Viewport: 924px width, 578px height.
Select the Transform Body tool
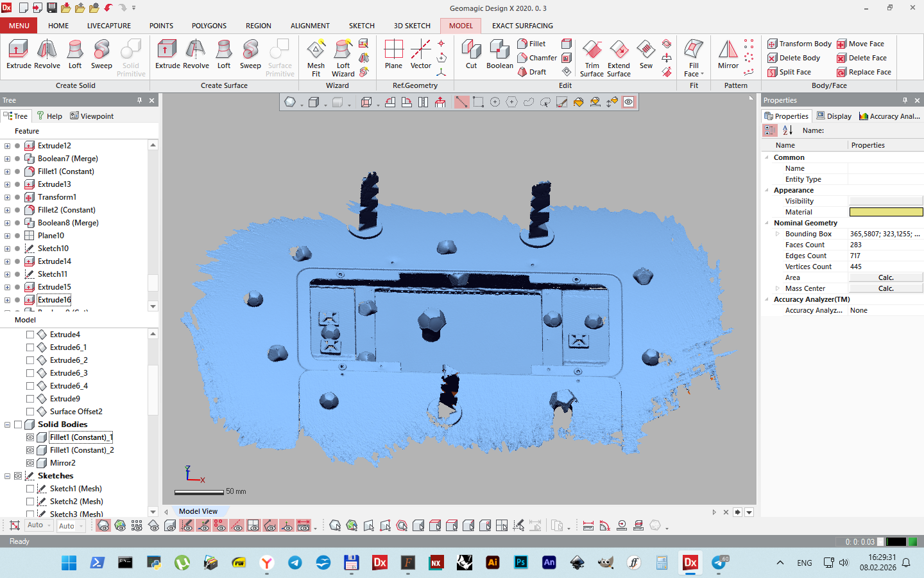(x=800, y=44)
